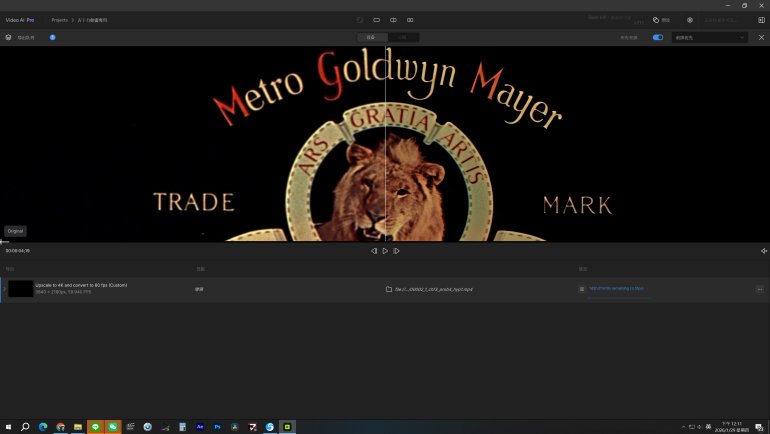Click the blue info badge icon
The height and width of the screenshot is (434, 770).
[x=53, y=37]
